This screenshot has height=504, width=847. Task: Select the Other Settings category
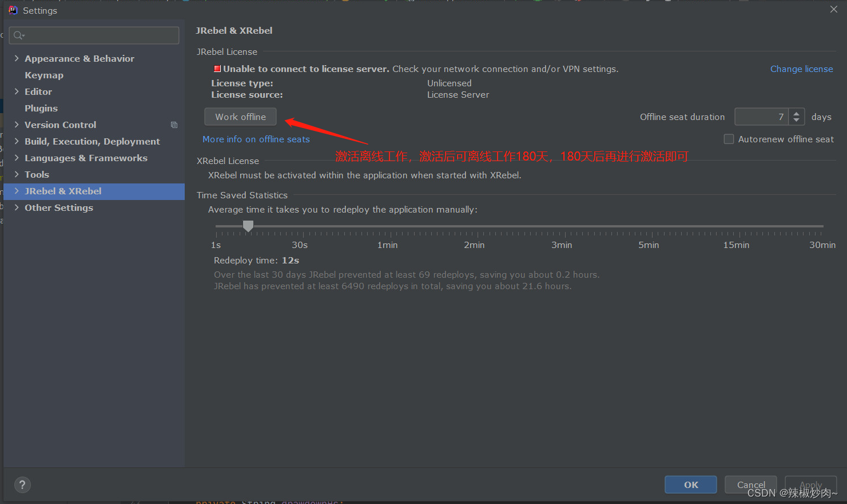(59, 207)
